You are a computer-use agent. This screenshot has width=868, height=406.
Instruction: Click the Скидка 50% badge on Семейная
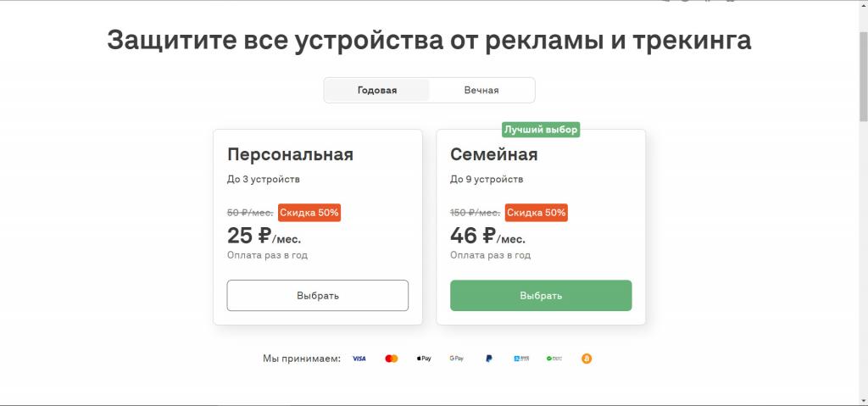(537, 213)
